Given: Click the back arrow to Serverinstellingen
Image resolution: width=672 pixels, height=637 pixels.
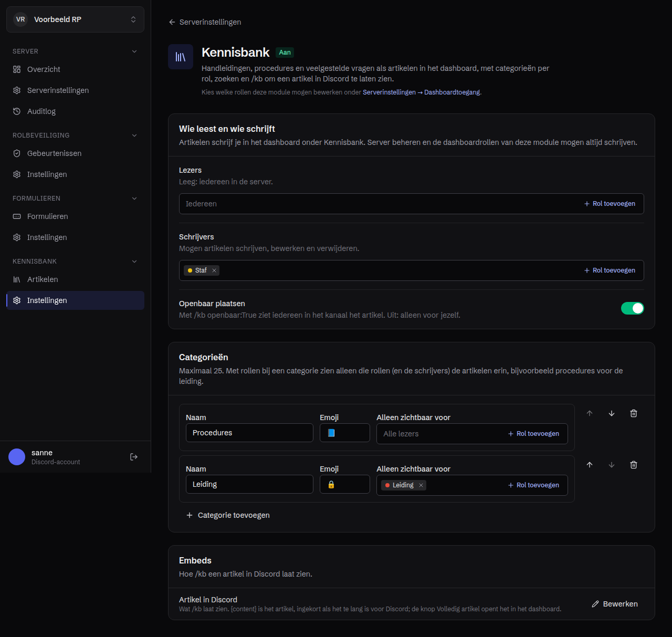Looking at the screenshot, I should (172, 22).
